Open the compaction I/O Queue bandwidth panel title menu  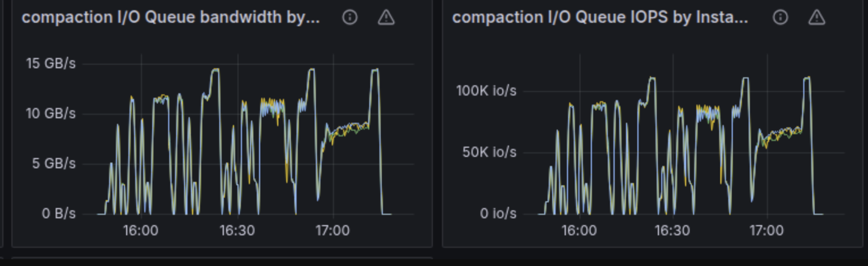[x=170, y=18]
